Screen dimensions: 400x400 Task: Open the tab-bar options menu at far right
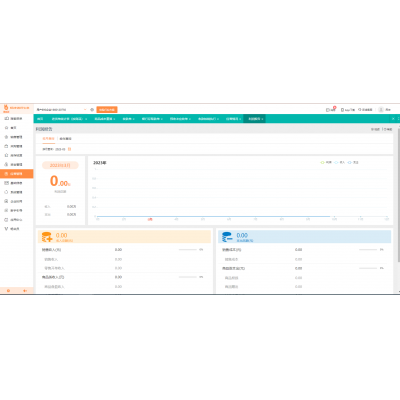pyautogui.click(x=398, y=119)
